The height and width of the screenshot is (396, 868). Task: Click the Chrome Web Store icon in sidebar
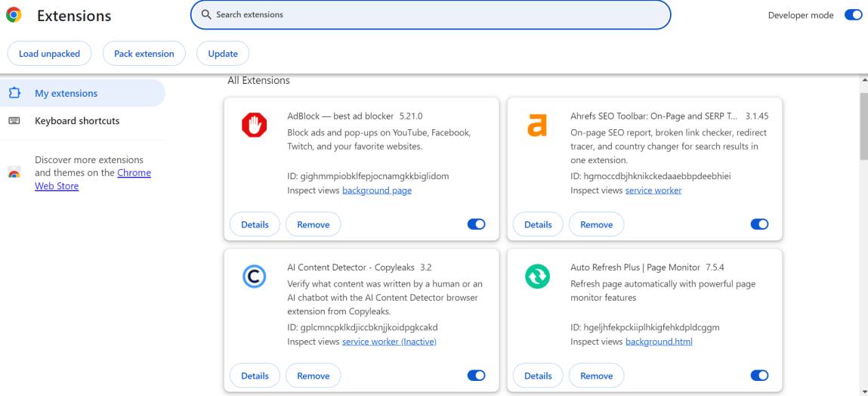click(14, 172)
